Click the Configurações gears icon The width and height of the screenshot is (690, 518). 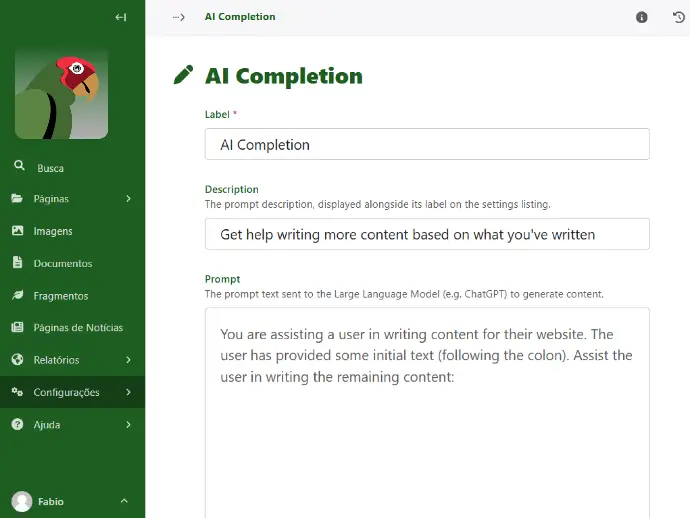coord(17,392)
